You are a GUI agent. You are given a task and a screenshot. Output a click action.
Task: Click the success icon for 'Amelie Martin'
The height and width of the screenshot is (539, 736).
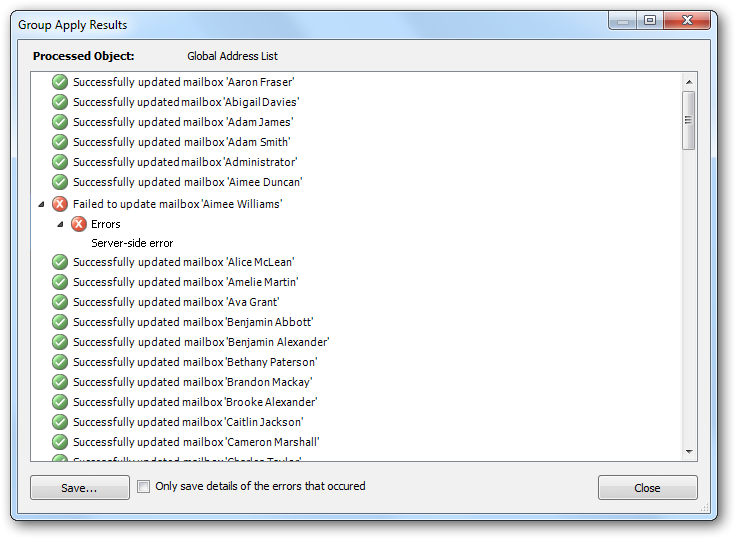click(60, 282)
